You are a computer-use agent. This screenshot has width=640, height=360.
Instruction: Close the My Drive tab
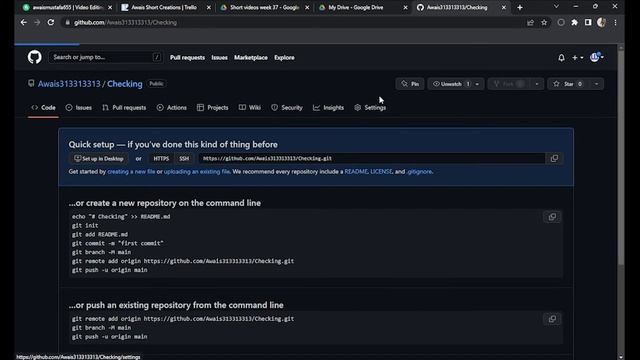coord(405,7)
